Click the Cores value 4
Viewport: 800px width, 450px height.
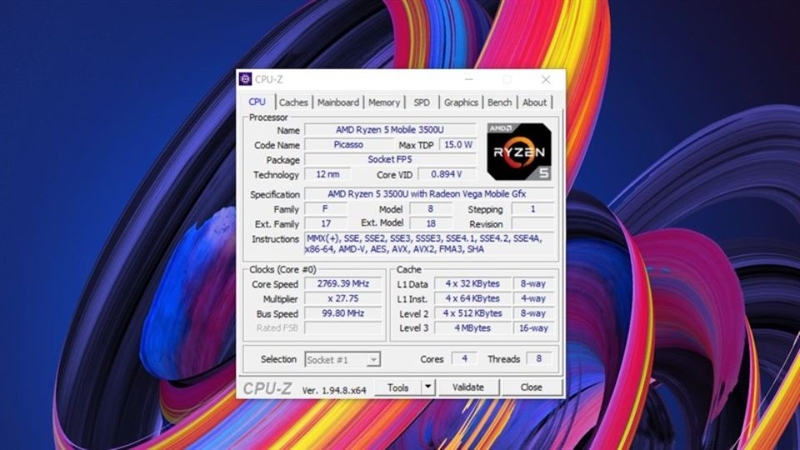click(x=464, y=359)
